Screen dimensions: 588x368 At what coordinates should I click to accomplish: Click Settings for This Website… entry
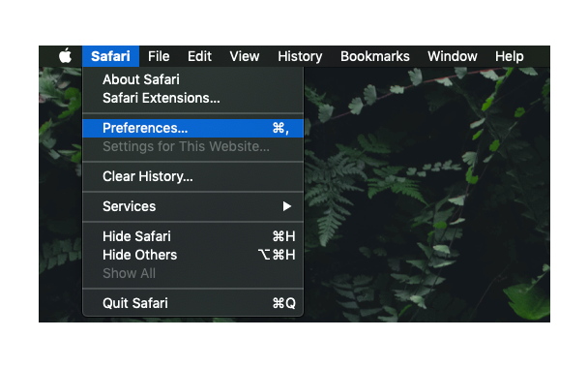click(x=192, y=146)
